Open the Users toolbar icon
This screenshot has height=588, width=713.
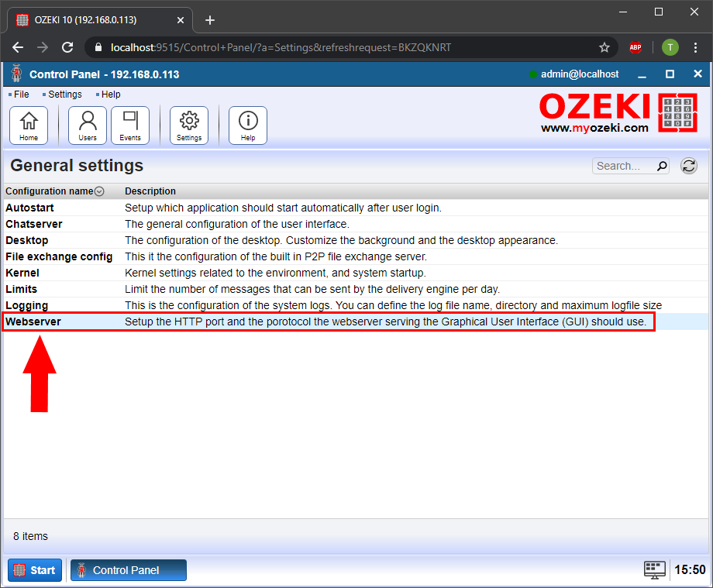pyautogui.click(x=88, y=126)
